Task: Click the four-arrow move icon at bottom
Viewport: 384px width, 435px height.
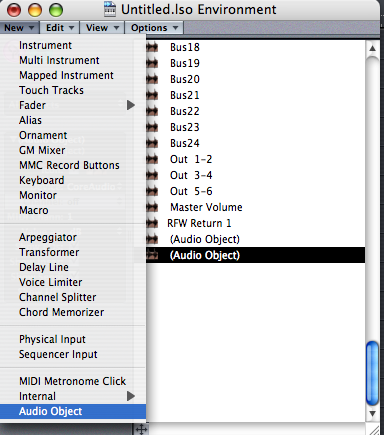Action: [141, 429]
